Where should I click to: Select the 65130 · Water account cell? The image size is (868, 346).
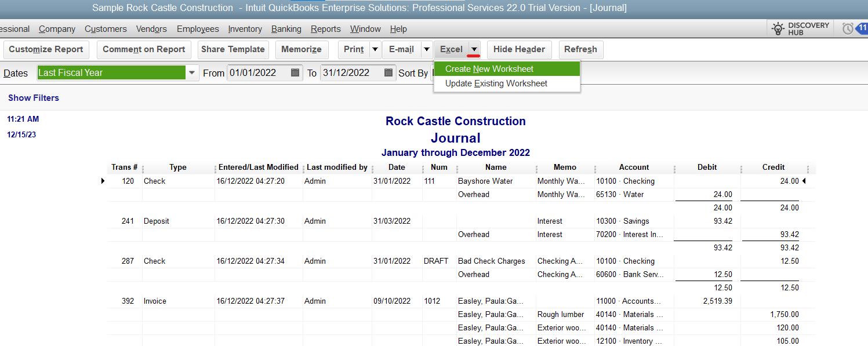620,195
